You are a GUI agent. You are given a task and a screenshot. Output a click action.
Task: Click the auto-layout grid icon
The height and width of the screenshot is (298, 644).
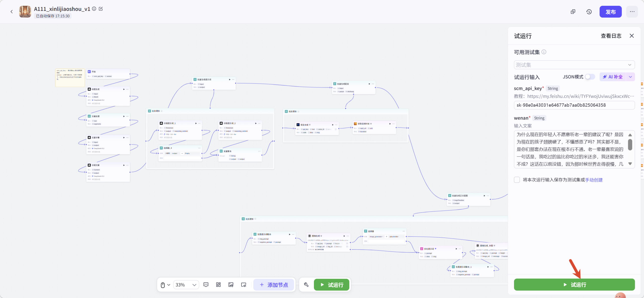tap(218, 285)
